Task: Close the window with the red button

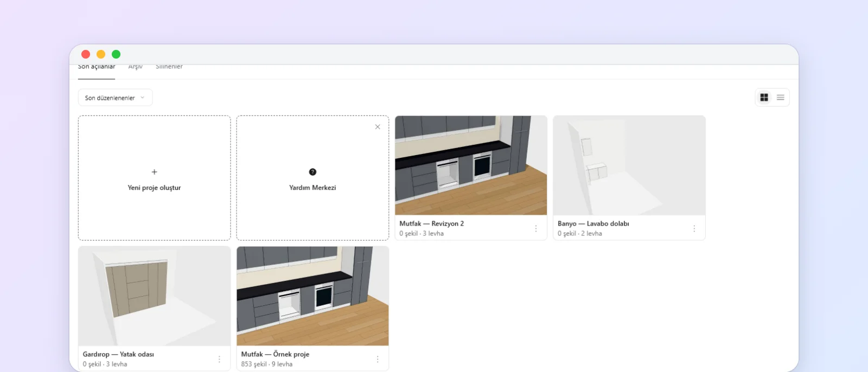Action: (x=86, y=54)
